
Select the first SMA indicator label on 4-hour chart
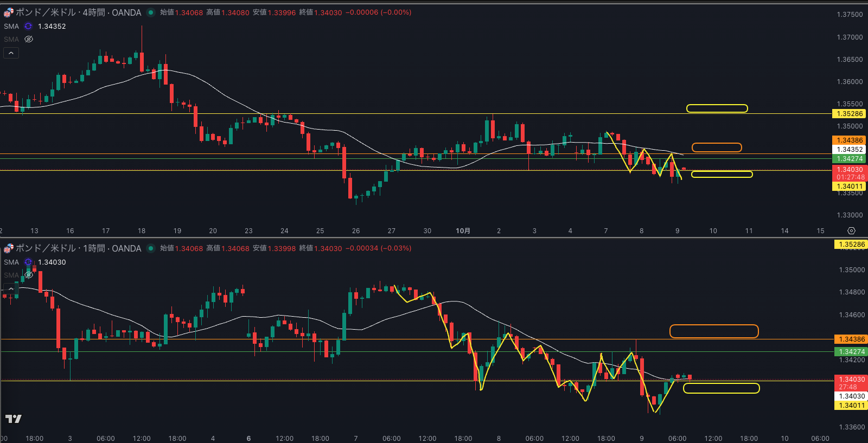(11, 26)
